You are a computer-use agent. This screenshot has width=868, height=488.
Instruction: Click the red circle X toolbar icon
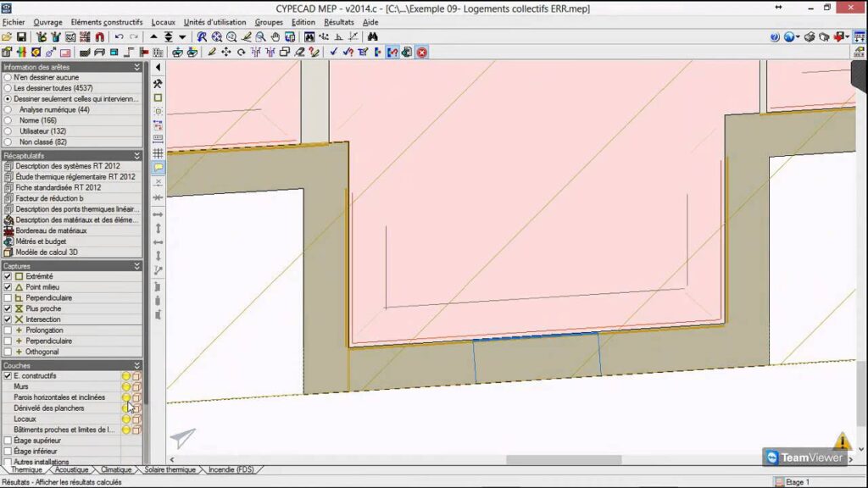421,53
